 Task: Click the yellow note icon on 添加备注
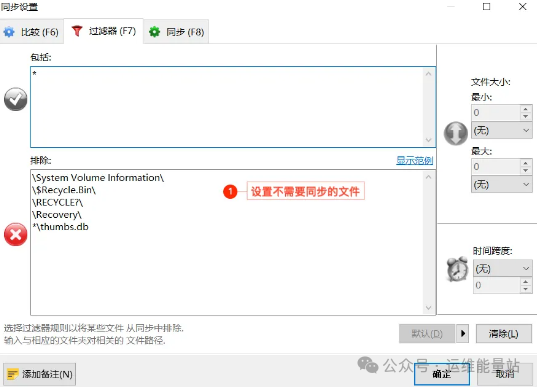pyautogui.click(x=13, y=374)
